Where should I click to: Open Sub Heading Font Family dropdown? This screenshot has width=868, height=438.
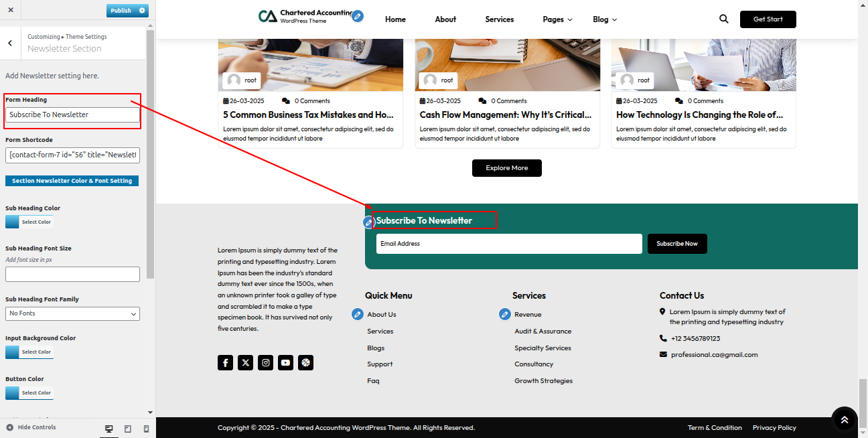coord(72,313)
